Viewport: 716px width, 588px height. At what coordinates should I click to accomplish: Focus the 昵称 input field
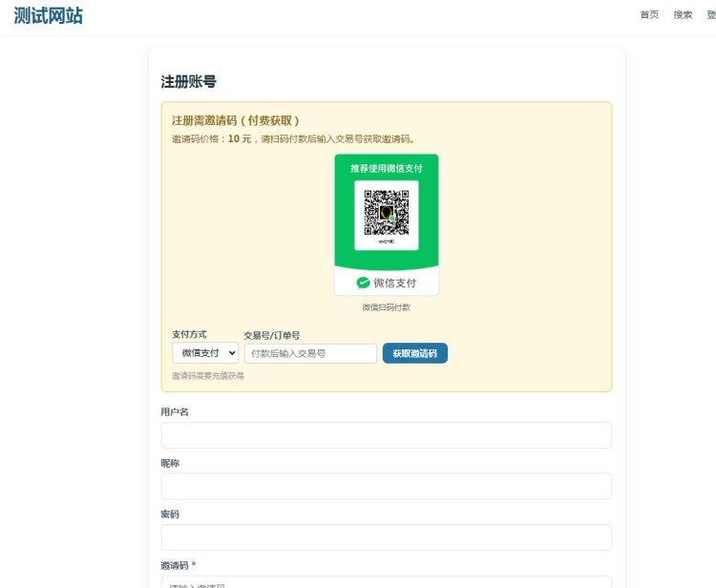tap(387, 486)
